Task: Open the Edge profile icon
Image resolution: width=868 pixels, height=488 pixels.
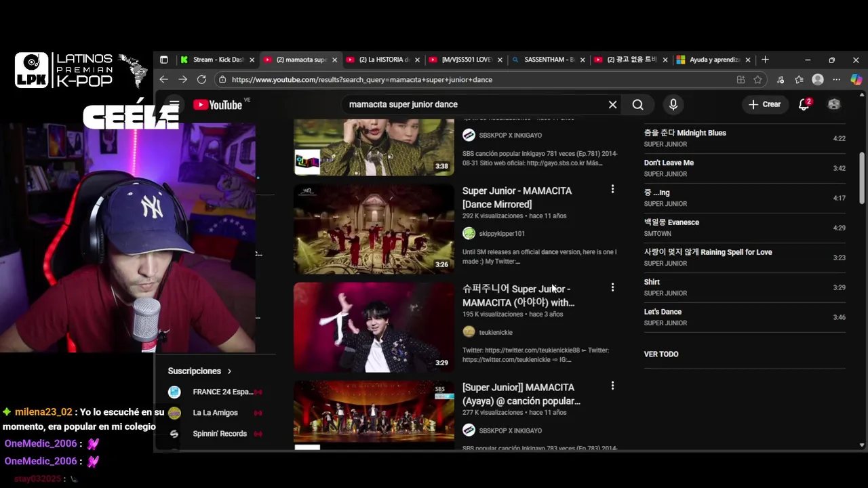Action: point(818,79)
